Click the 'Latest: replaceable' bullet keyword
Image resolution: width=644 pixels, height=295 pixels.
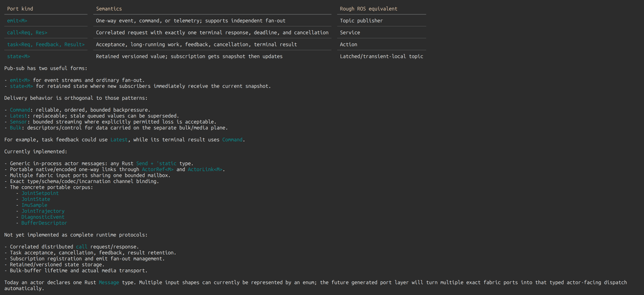tap(18, 116)
